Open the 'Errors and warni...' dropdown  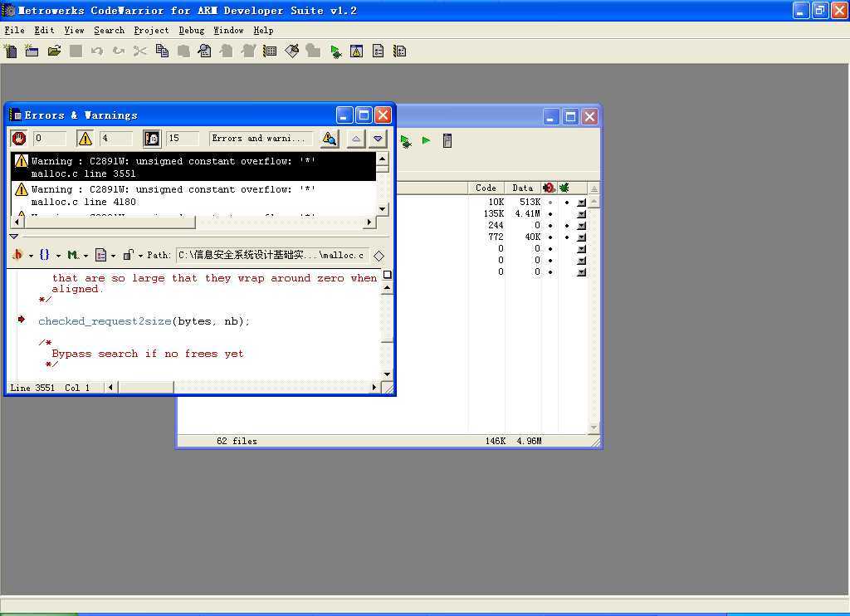[261, 139]
